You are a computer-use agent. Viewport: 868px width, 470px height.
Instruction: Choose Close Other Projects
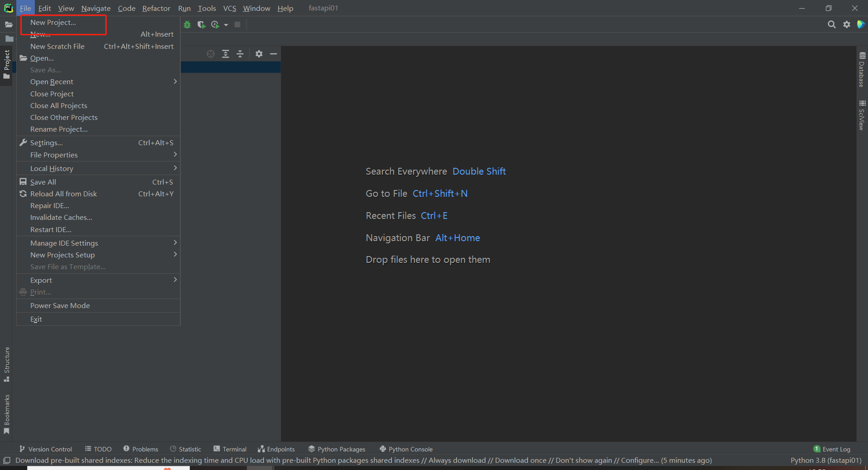(x=98, y=117)
